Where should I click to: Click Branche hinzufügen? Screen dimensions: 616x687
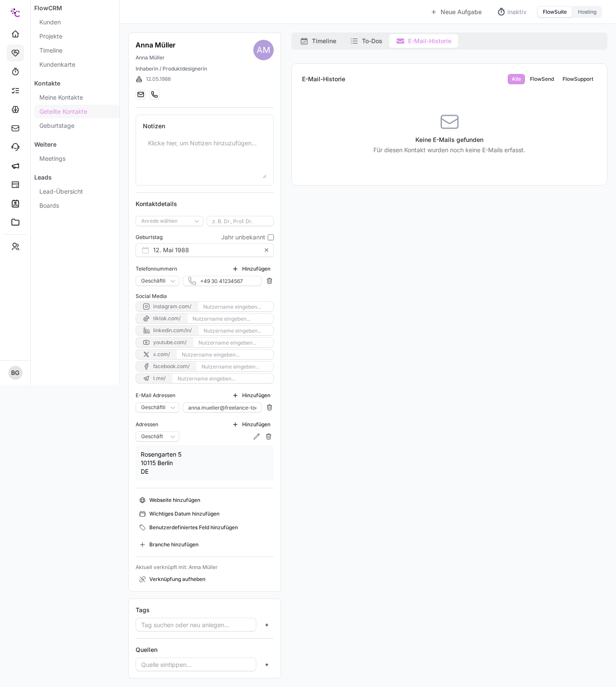(x=169, y=545)
